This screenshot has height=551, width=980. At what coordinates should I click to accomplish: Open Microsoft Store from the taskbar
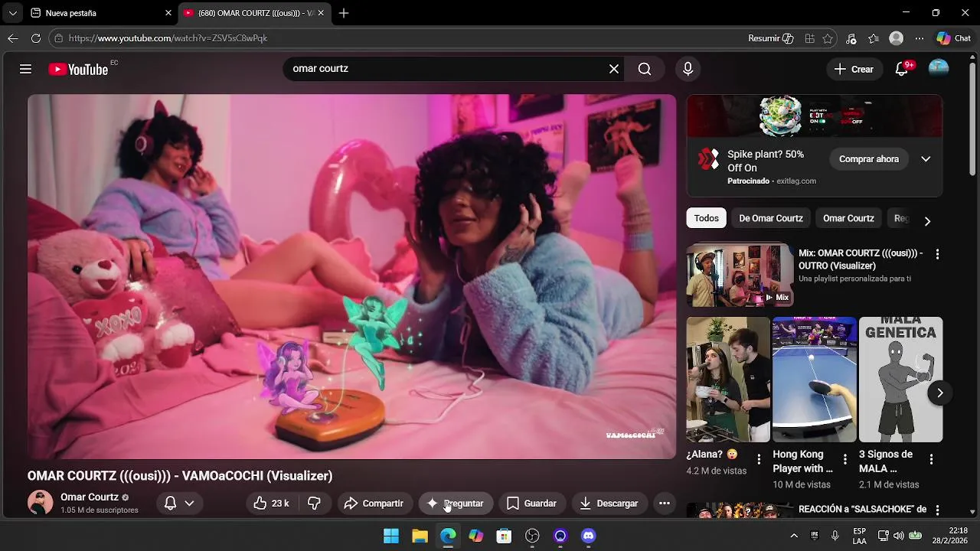point(504,536)
